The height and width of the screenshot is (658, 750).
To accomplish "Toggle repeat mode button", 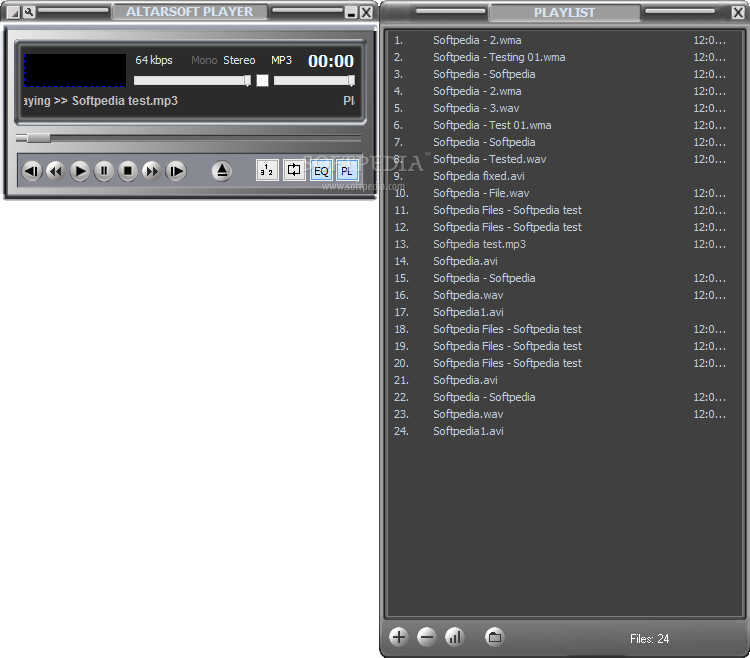I will click(294, 170).
